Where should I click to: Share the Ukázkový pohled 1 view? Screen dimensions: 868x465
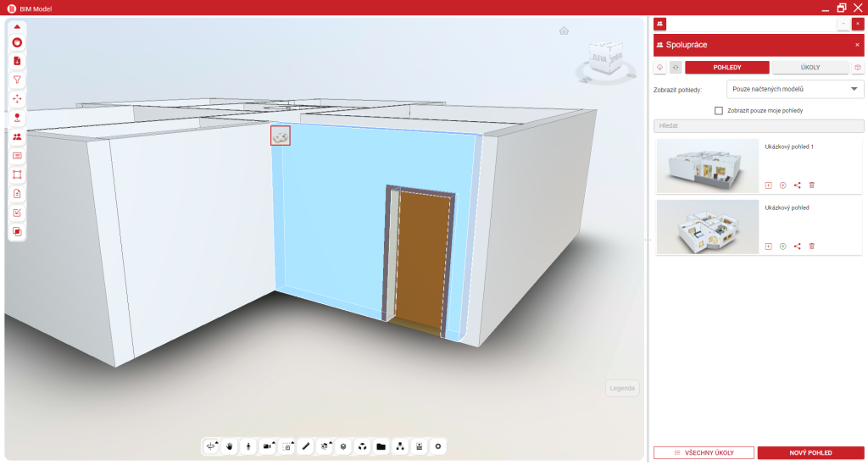[x=797, y=185]
